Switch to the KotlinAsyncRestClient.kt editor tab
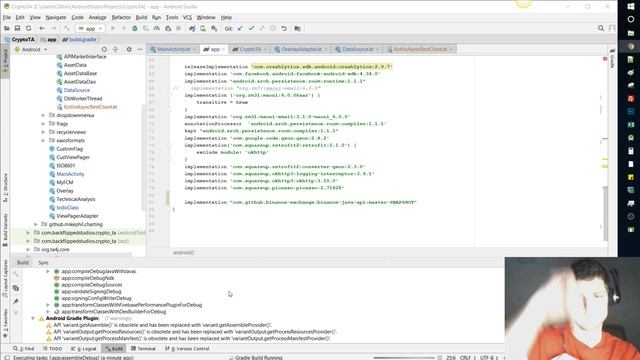 point(420,49)
